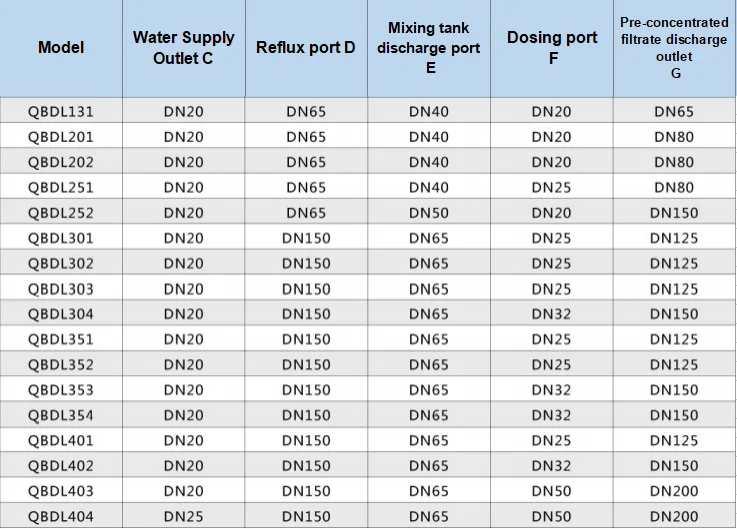The height and width of the screenshot is (529, 737).
Task: Select the QBDL252 model cell
Action: tap(61, 213)
